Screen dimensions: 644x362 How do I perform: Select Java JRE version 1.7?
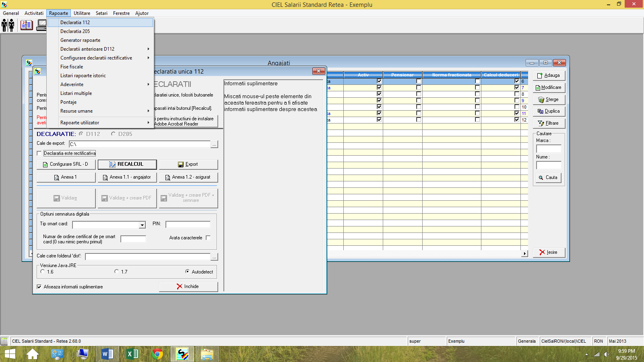click(116, 271)
